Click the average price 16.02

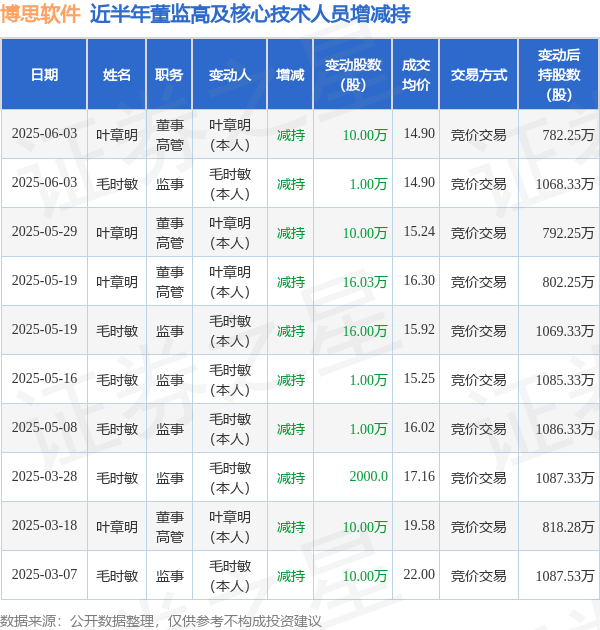[x=419, y=428]
